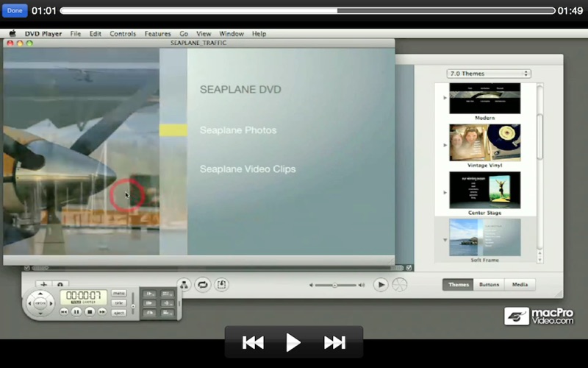The width and height of the screenshot is (588, 368).
Task: Expand the Center Stage theme disclosure triangle
Action: pos(445,192)
